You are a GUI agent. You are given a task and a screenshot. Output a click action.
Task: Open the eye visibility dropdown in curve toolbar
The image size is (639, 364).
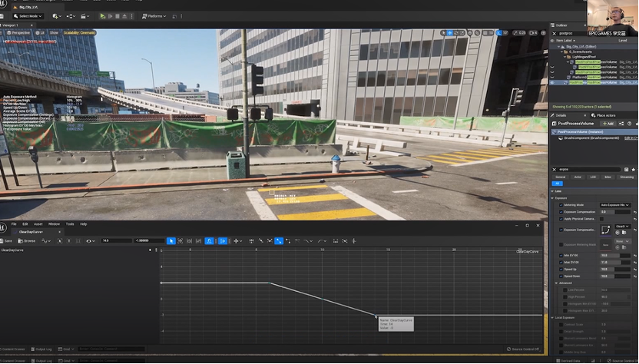90,241
